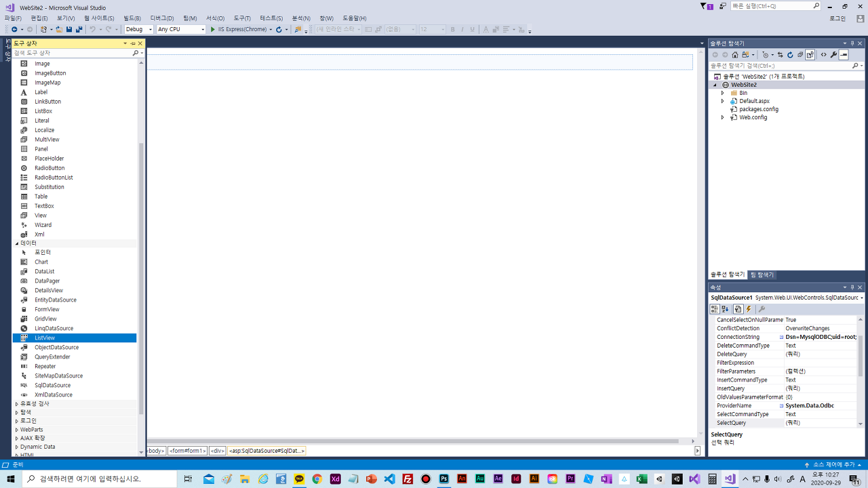Click ConnectionString property value
This screenshot has width=868, height=488.
click(821, 337)
